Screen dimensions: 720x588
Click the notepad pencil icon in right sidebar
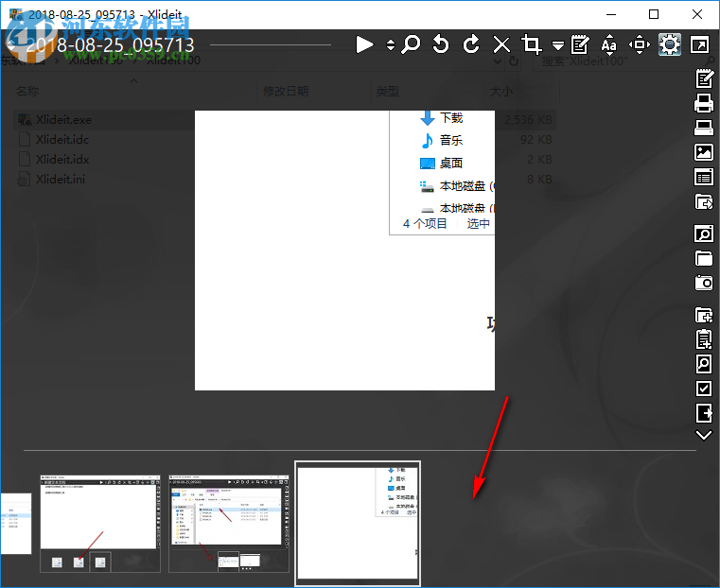point(704,78)
